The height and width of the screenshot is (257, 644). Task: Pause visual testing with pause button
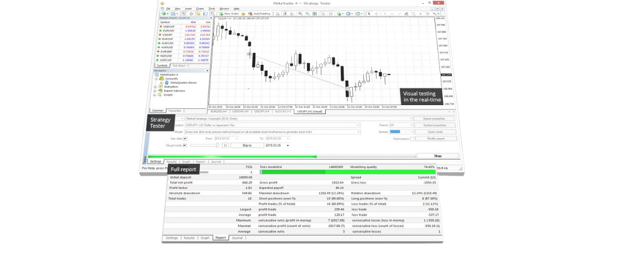click(225, 145)
